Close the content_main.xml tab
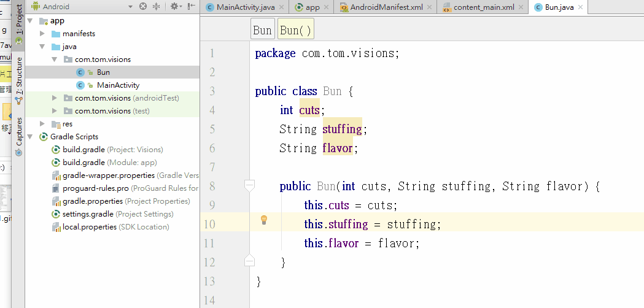 pos(521,7)
